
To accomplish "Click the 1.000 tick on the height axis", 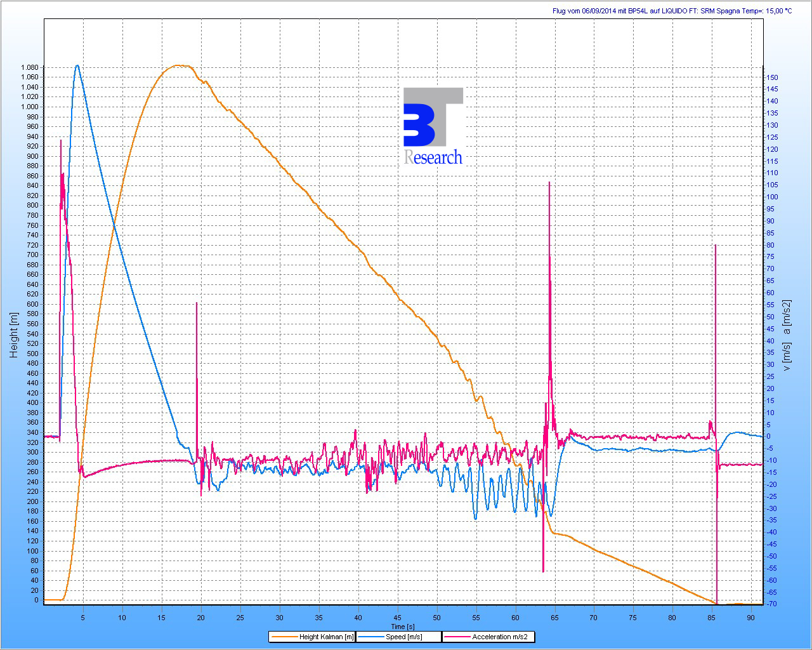I will coord(29,107).
